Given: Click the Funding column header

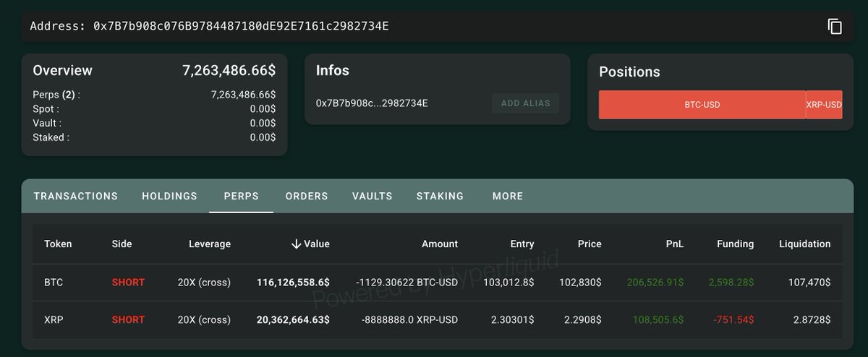Looking at the screenshot, I should tap(735, 244).
